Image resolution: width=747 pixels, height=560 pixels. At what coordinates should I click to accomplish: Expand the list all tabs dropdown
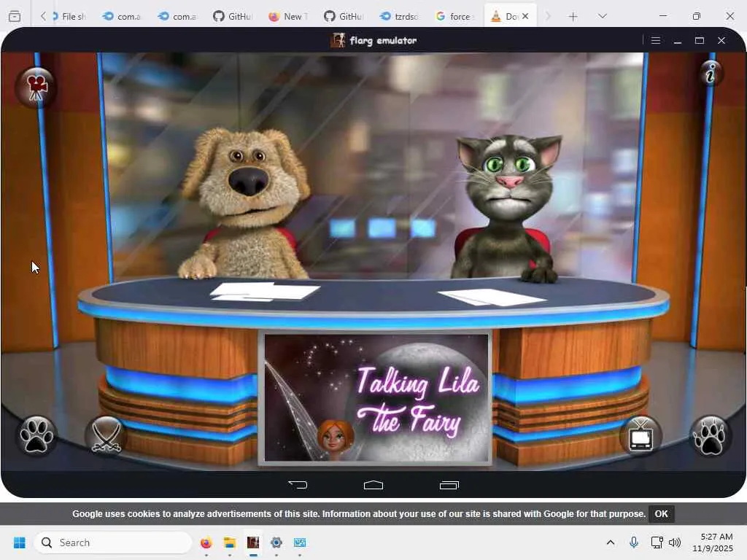coord(602,16)
